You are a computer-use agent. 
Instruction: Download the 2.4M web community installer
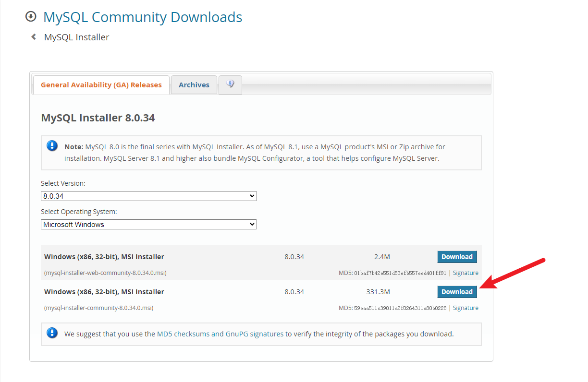tap(457, 257)
